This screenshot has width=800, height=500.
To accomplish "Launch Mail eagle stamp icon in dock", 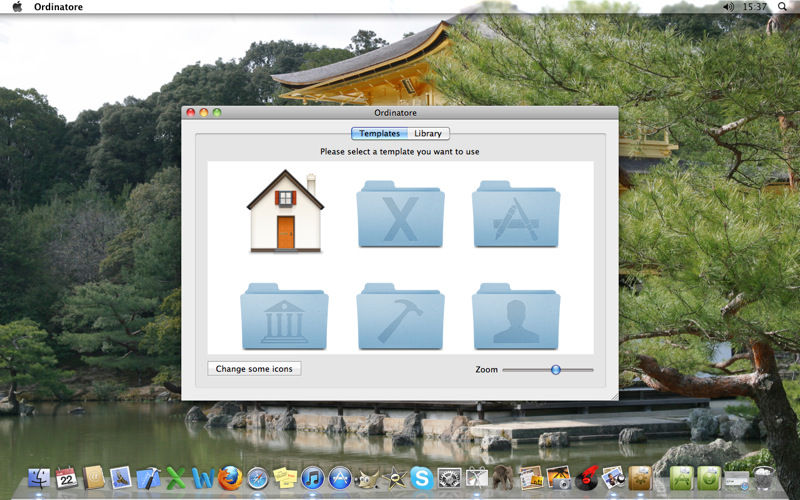I will [x=121, y=478].
